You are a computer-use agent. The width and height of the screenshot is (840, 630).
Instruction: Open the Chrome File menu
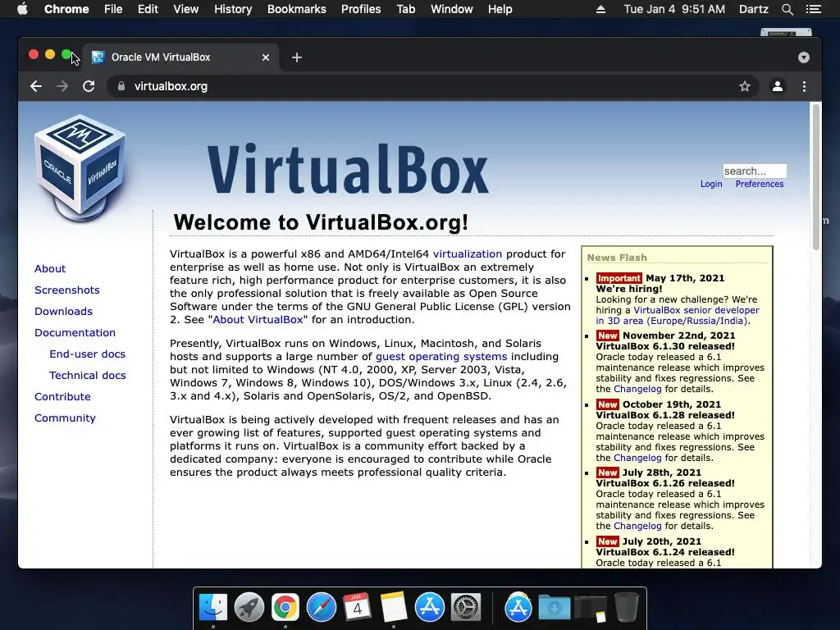[113, 9]
